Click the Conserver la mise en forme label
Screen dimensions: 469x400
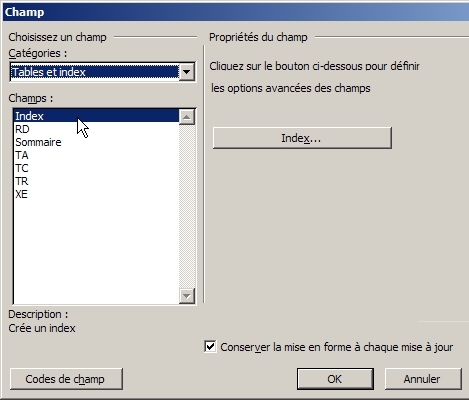[x=337, y=347]
